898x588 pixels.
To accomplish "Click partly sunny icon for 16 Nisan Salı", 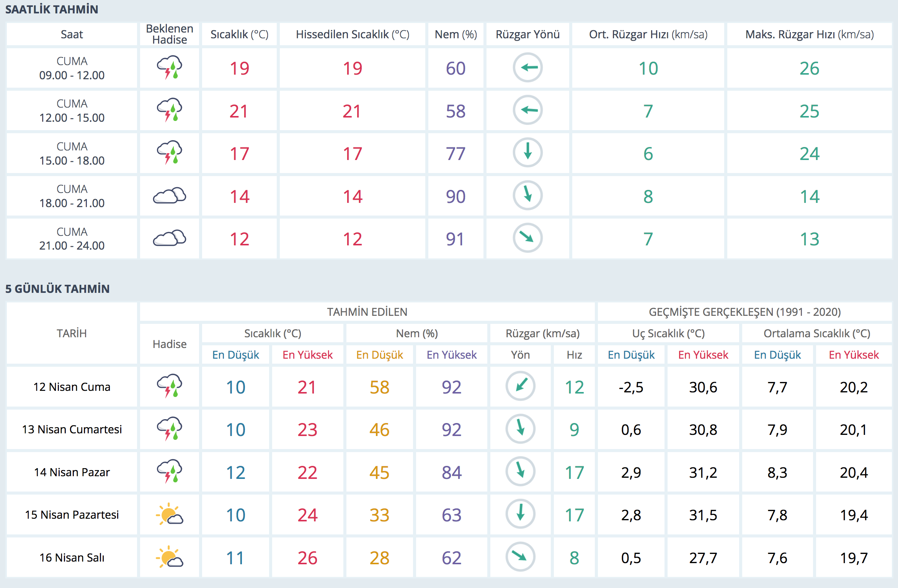I will 170,557.
